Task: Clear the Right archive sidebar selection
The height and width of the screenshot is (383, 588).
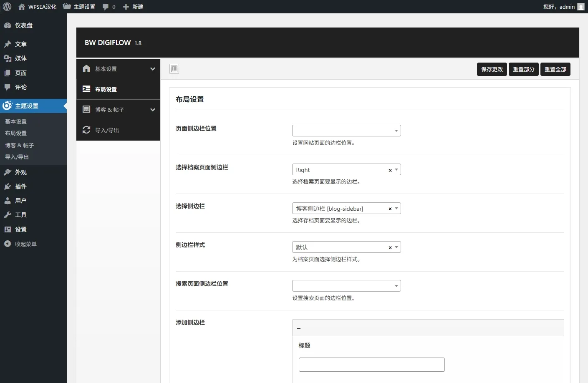Action: [390, 170]
